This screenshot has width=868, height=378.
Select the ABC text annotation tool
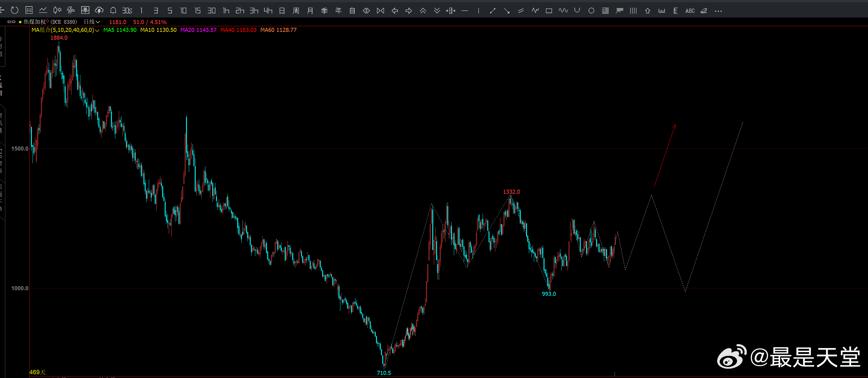690,11
